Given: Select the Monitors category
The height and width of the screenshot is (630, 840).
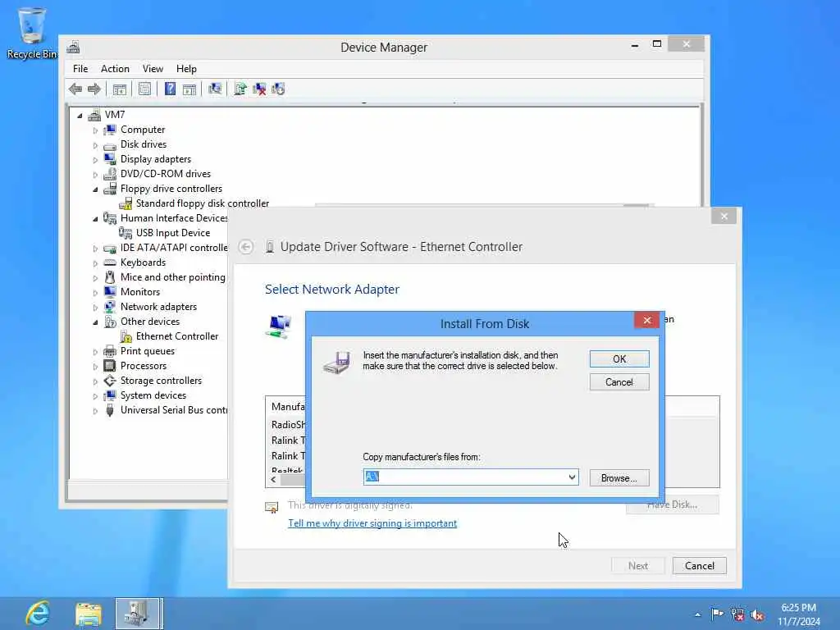Looking at the screenshot, I should pos(139,292).
